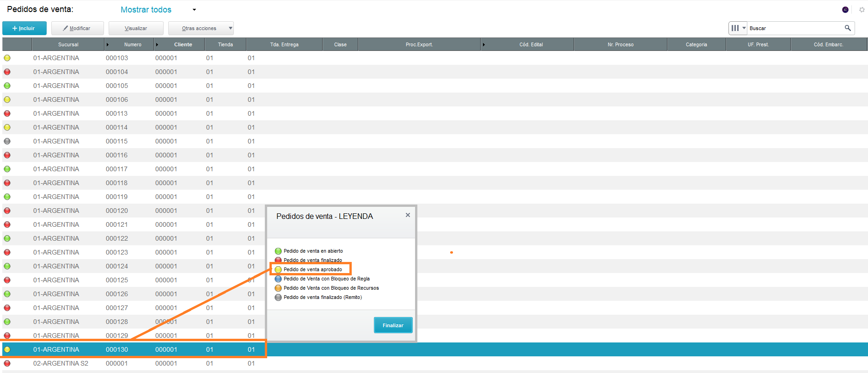
Task: Click the green status icon of order 000122
Action: 7,238
